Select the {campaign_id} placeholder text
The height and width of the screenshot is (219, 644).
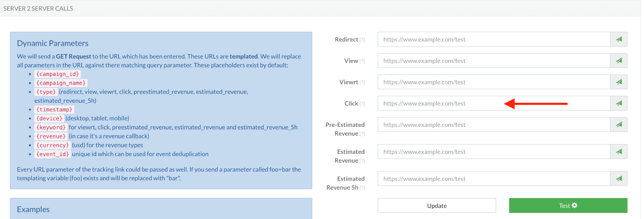pos(58,74)
